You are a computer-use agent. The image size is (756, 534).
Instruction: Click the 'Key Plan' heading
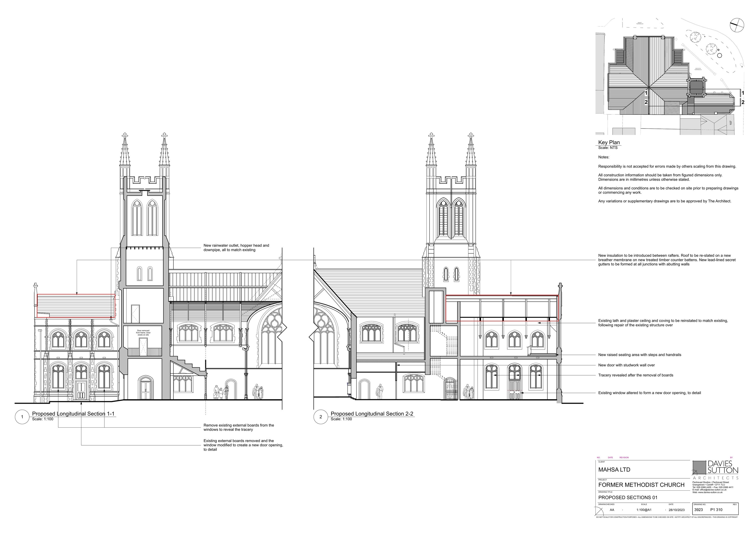(609, 143)
